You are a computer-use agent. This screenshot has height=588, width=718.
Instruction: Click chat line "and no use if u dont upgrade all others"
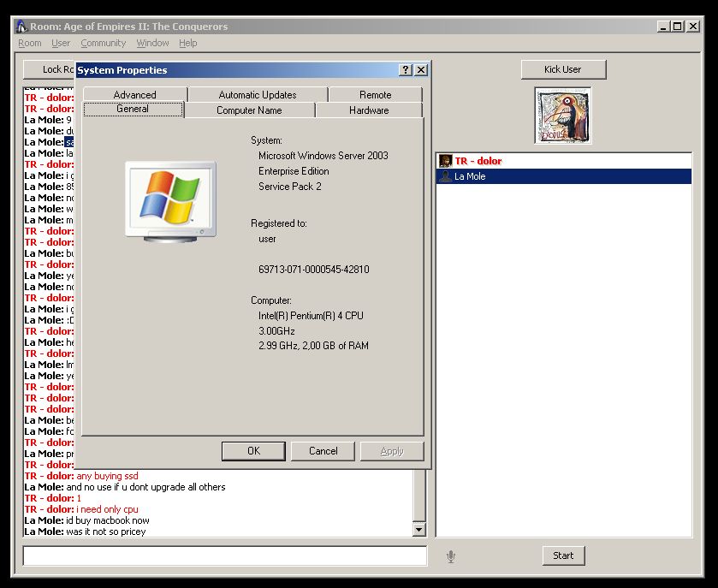[146, 487]
